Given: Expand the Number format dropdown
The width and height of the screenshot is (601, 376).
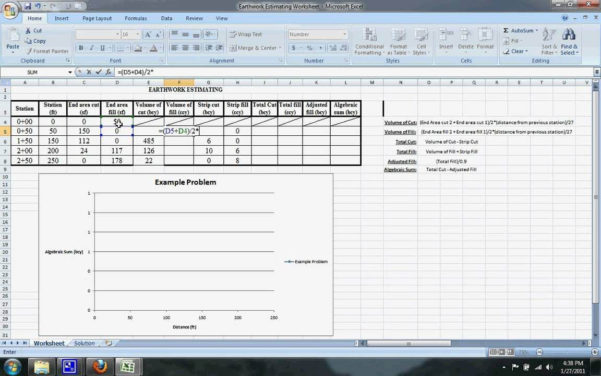Looking at the screenshot, I should [345, 34].
